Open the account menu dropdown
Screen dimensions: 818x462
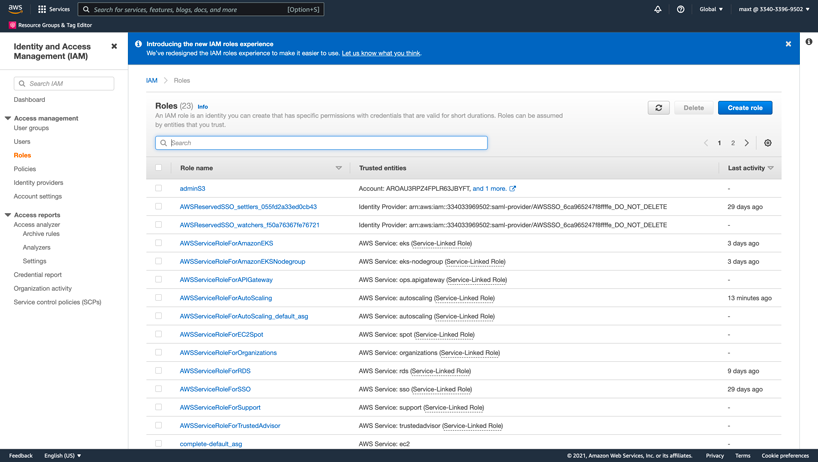coord(774,9)
